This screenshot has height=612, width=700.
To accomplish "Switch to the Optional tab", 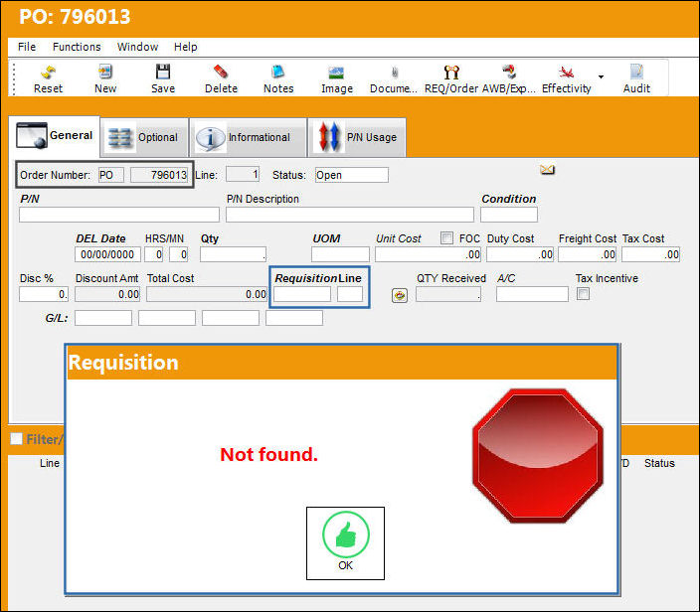I will click(x=144, y=138).
